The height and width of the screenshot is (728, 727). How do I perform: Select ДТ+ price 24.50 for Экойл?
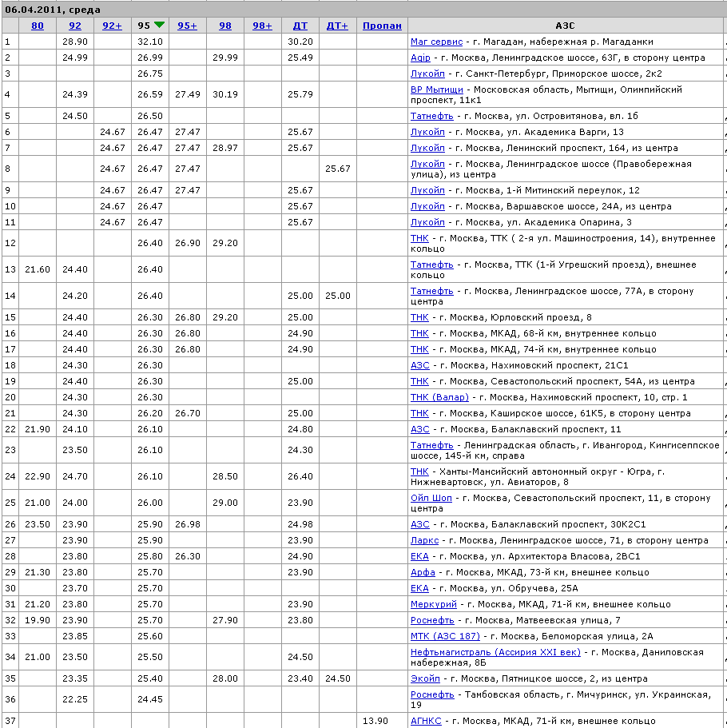[x=337, y=678]
